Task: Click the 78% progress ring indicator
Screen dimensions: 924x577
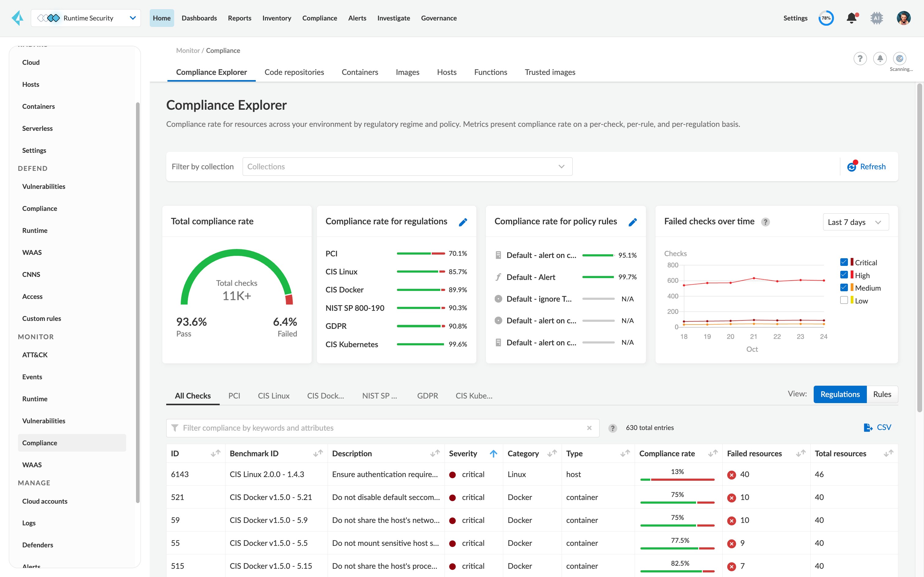Action: [x=826, y=18]
